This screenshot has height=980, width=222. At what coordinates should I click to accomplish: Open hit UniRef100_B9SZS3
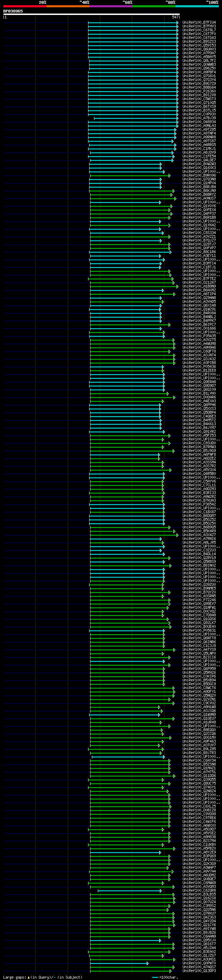(x=199, y=41)
